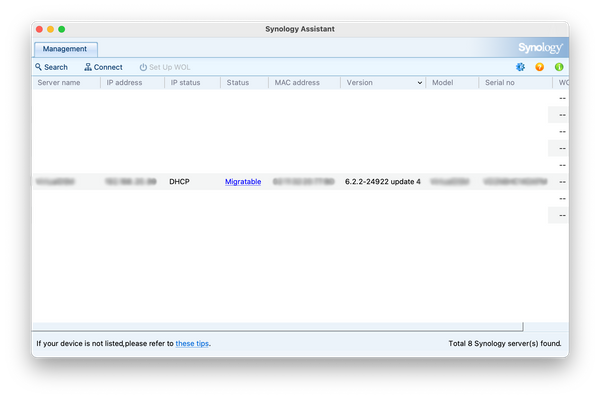Select the 6.2.2-24922 update 4 version cell
The height and width of the screenshot is (399, 600).
point(383,182)
